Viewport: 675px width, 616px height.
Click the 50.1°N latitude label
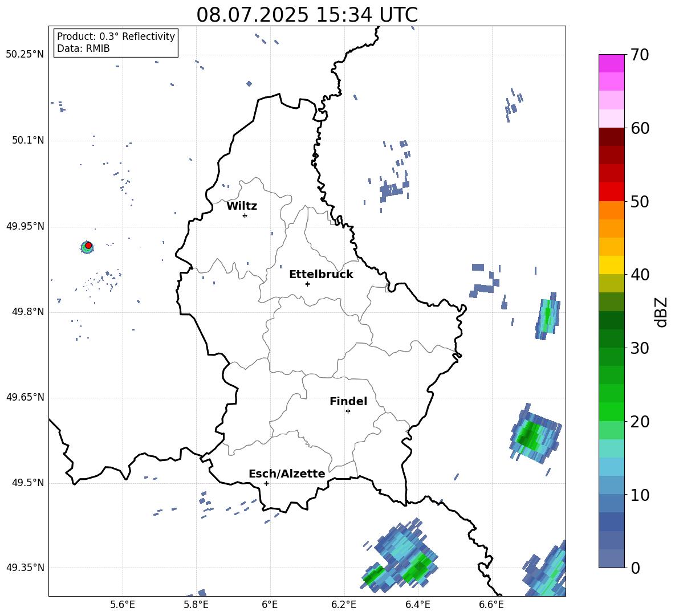[28, 141]
